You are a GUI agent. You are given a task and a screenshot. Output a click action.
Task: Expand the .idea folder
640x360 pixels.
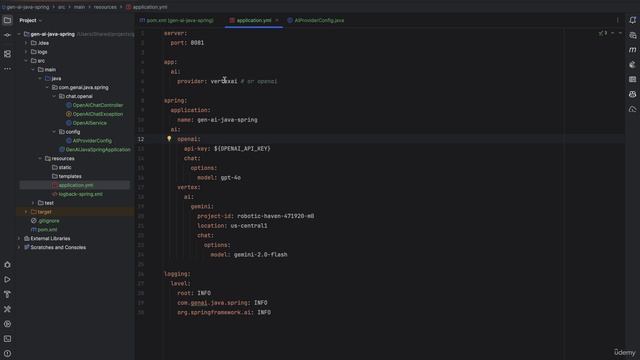(26, 43)
